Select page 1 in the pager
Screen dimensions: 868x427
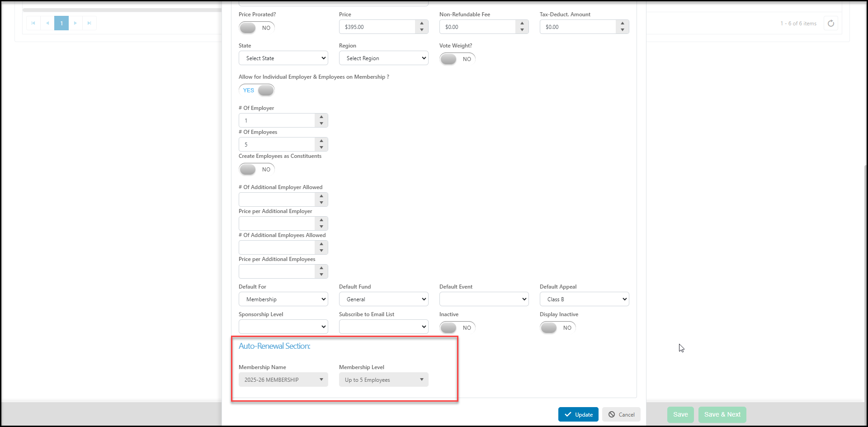[x=61, y=23]
